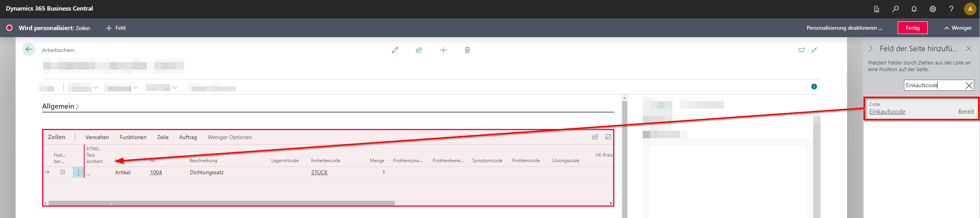This screenshot has height=218, width=980.
Task: Collapse the page with the shrink arrows icon
Action: click(x=815, y=50)
